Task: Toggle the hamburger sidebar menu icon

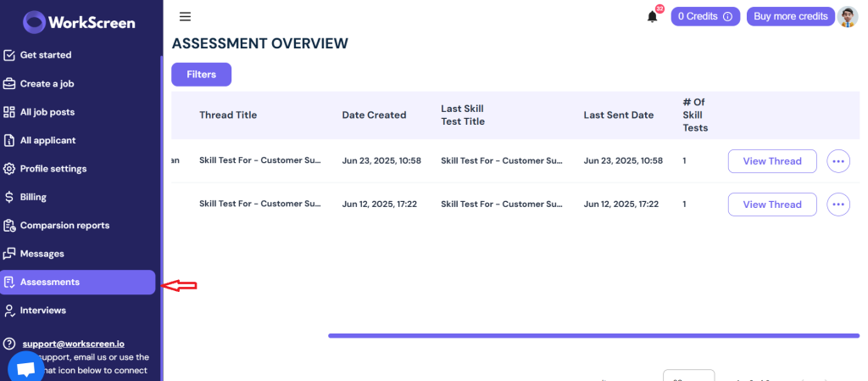Action: tap(185, 16)
